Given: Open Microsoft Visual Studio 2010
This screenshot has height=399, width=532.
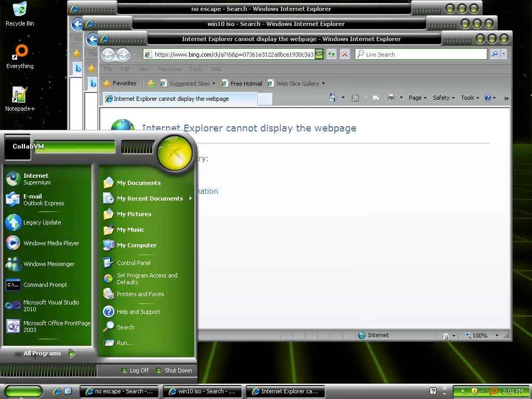Looking at the screenshot, I should click(47, 305).
